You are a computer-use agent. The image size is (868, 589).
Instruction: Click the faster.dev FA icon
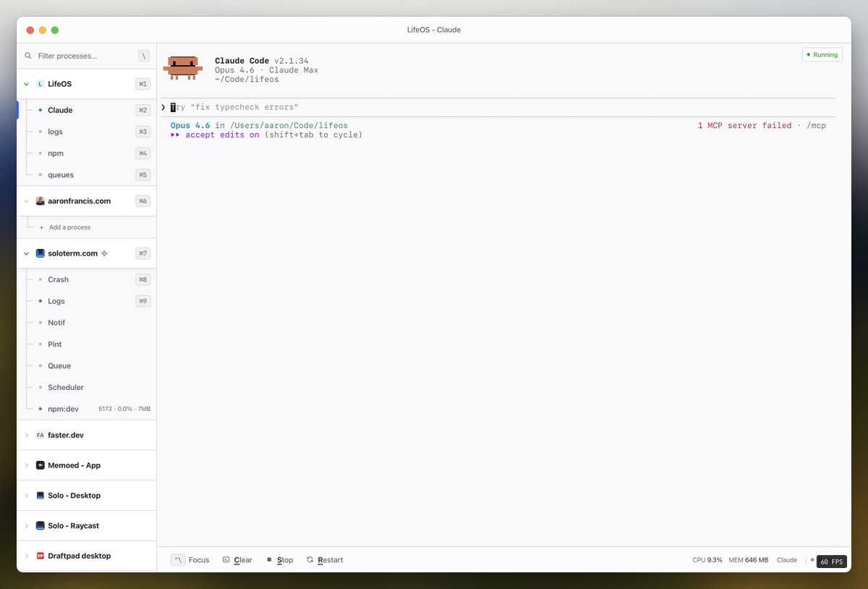[x=41, y=436]
